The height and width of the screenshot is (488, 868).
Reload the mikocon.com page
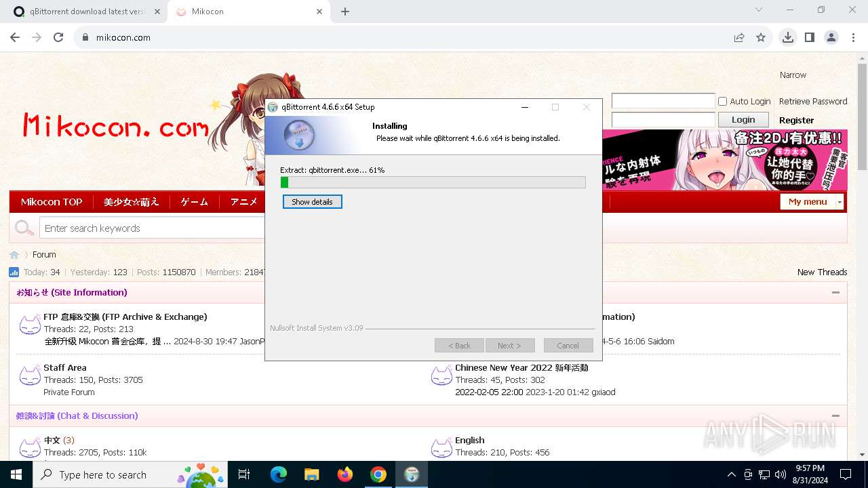tap(58, 37)
